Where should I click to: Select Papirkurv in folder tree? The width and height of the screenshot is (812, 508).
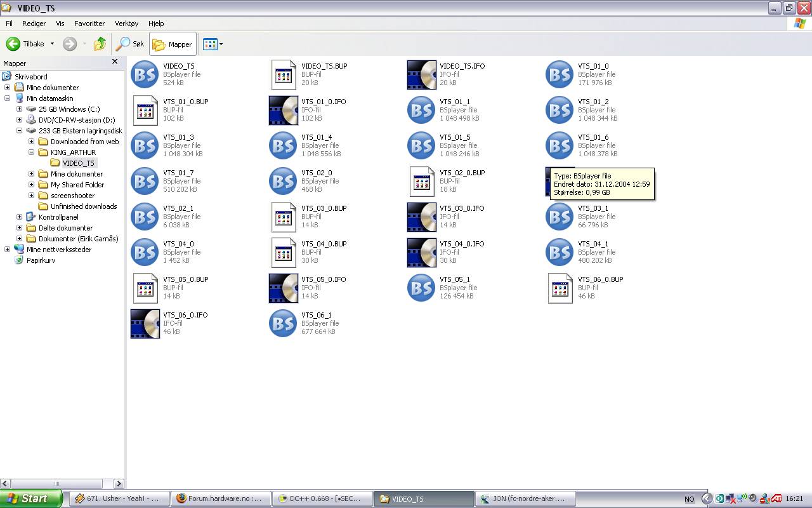coord(41,260)
